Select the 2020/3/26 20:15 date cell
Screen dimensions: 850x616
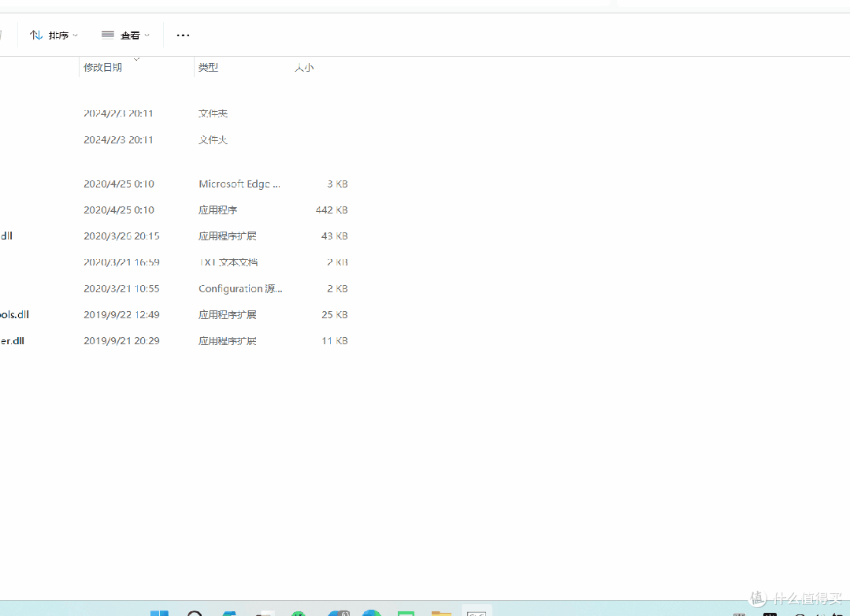point(121,236)
